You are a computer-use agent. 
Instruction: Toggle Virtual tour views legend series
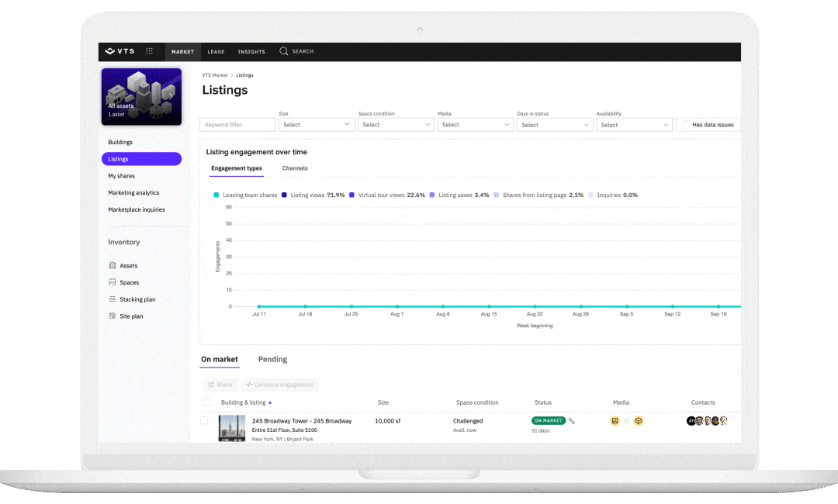point(387,195)
